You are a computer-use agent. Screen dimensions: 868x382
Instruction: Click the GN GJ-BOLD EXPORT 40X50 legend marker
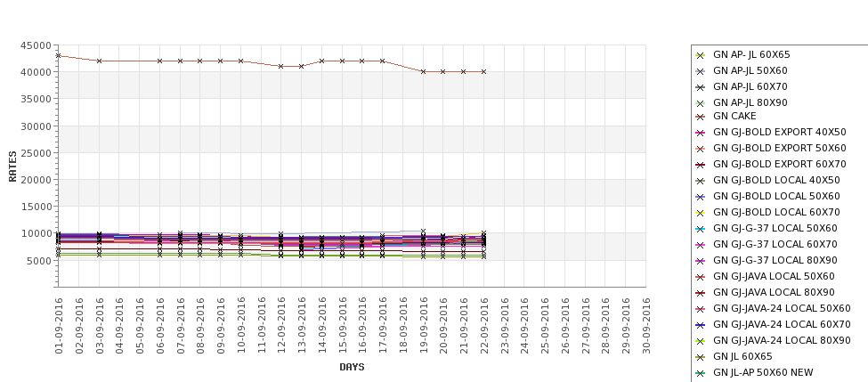(x=700, y=132)
